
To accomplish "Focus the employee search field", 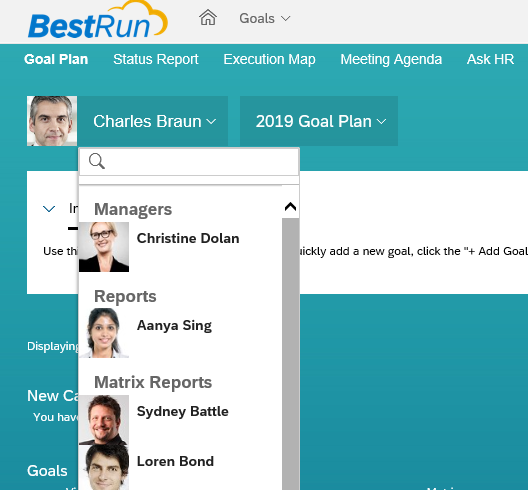I will [x=189, y=162].
